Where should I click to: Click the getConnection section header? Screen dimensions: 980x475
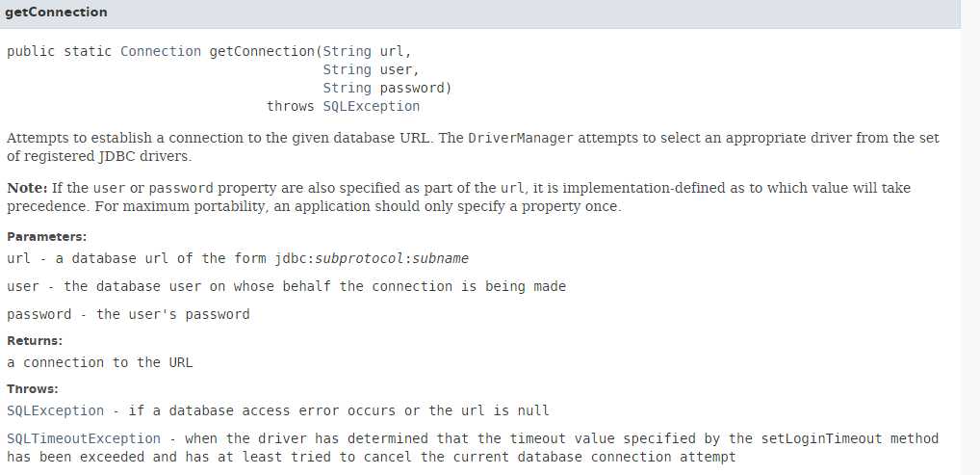(56, 12)
